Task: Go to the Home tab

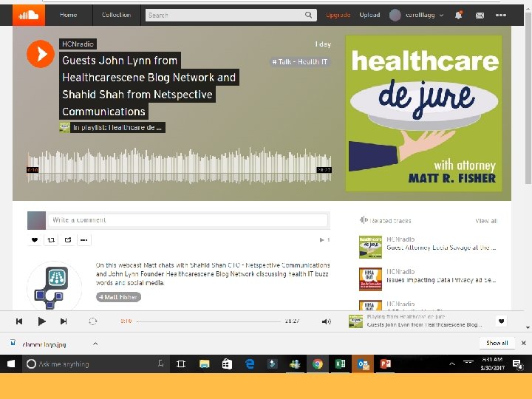Action: pyautogui.click(x=68, y=15)
